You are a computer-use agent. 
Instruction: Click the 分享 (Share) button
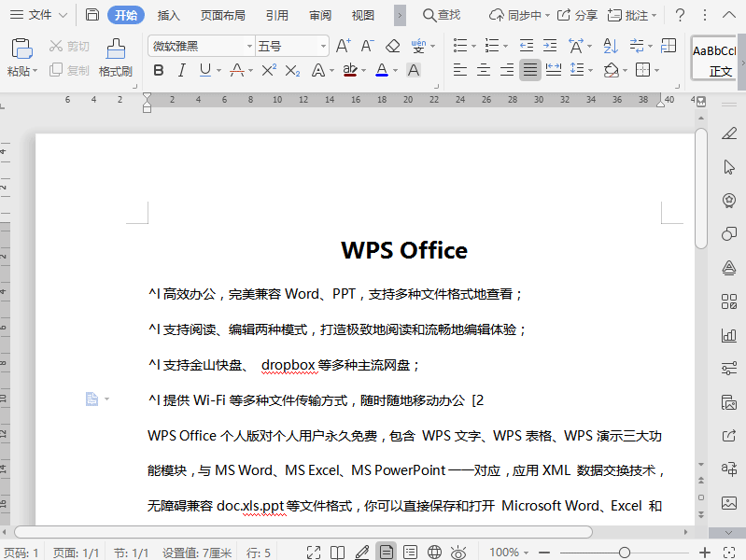(578, 15)
